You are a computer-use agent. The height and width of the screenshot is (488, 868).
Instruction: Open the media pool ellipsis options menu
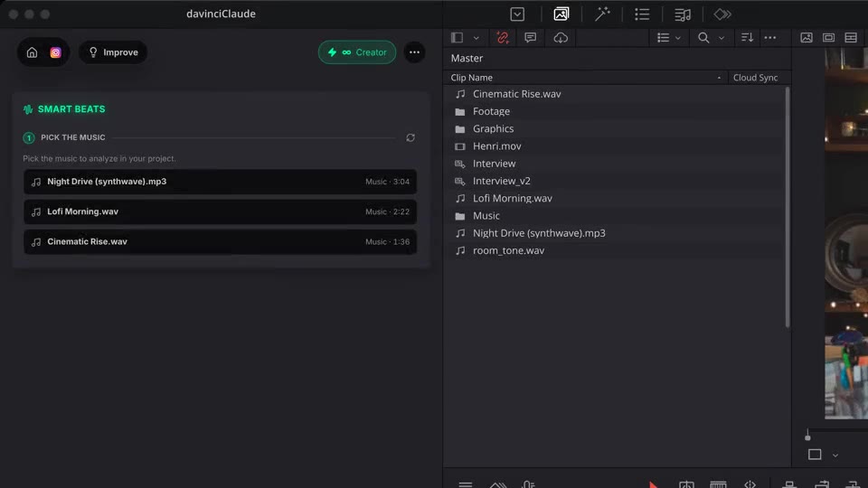tap(769, 38)
